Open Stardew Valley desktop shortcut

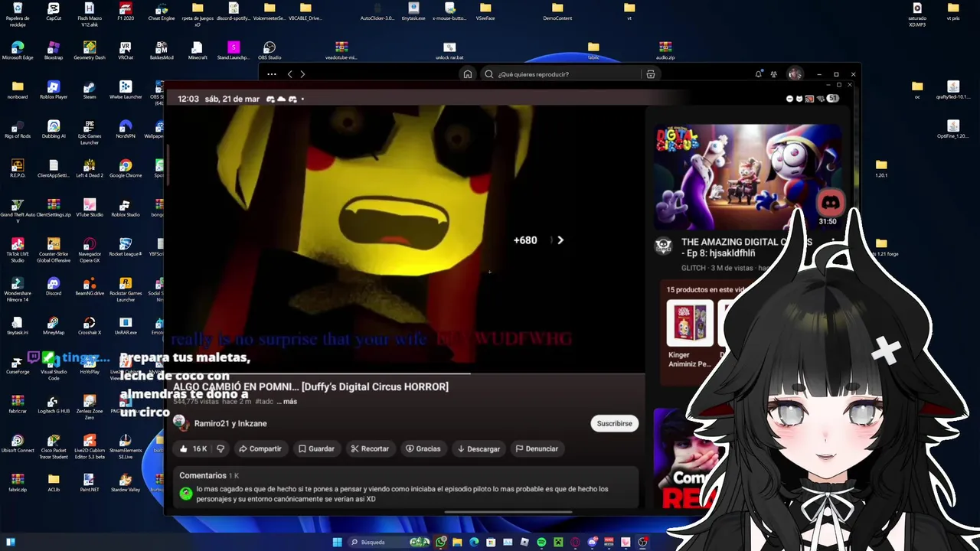point(126,483)
